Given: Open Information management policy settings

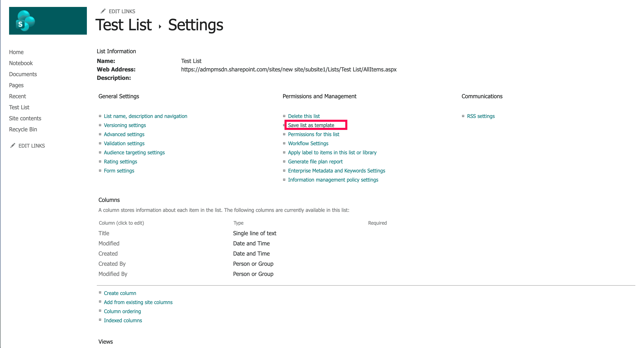Looking at the screenshot, I should pyautogui.click(x=333, y=179).
